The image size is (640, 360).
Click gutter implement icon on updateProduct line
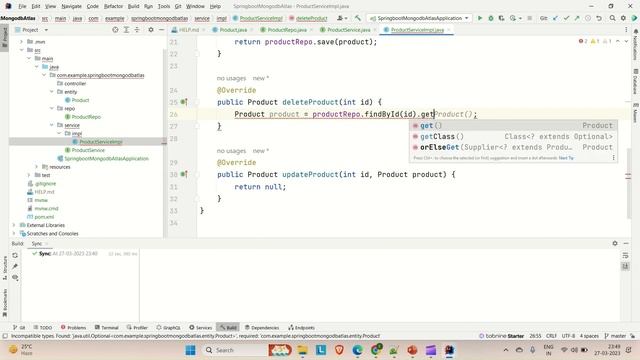[x=184, y=174]
